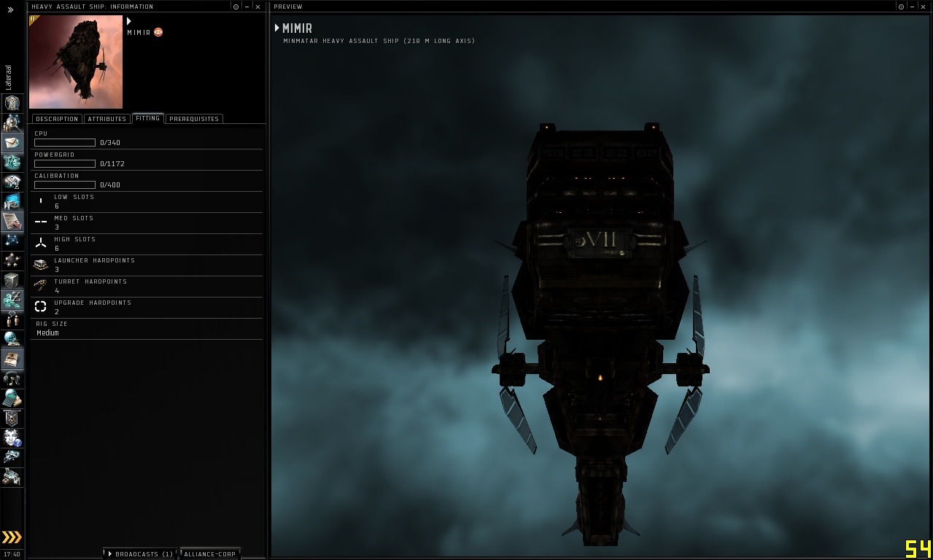Viewport: 933px width, 560px height.
Task: Open the Ship hangar sidebar icon
Action: pos(12,457)
